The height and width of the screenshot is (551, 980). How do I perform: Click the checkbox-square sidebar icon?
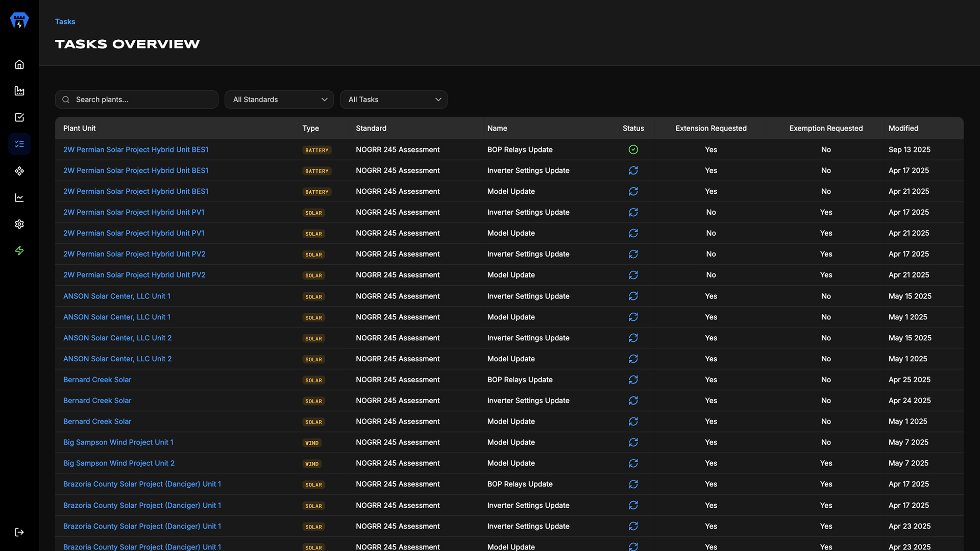point(19,117)
